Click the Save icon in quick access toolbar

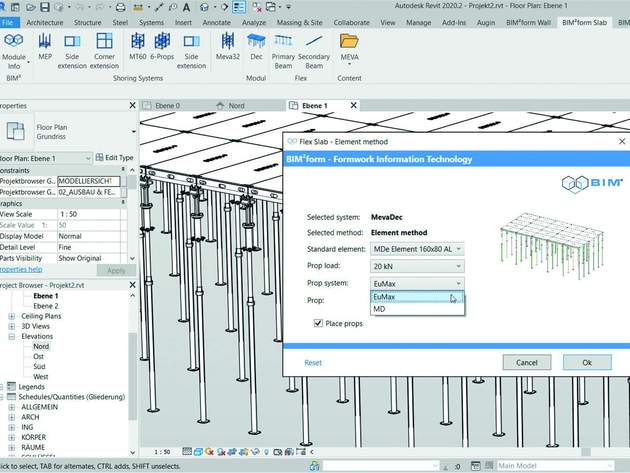pos(45,7)
